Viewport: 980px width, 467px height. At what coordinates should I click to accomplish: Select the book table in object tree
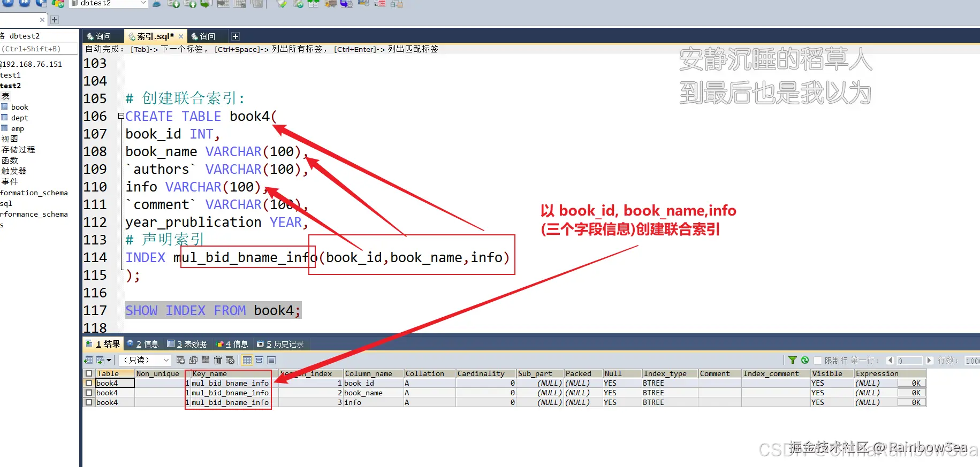click(x=19, y=107)
